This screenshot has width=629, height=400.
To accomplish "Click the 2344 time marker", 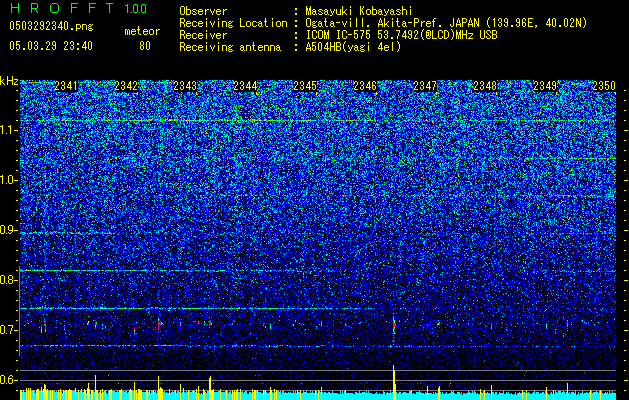I will [245, 86].
